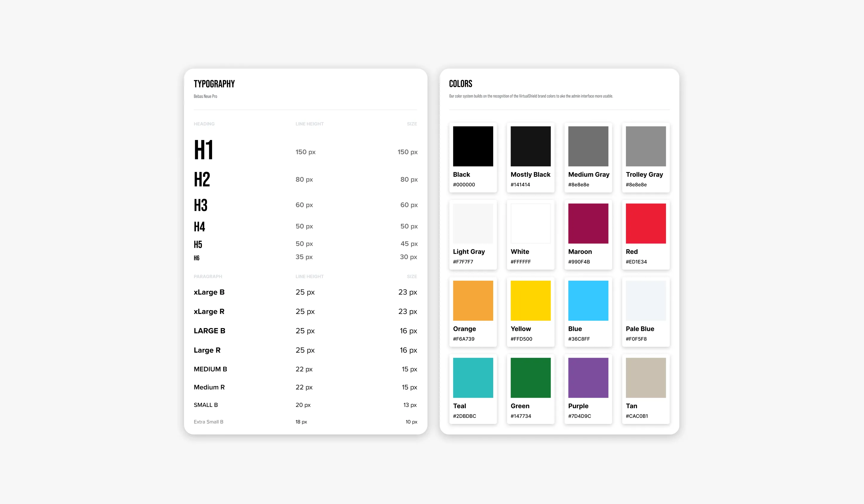
Task: Choose the Trolley Gray swatch
Action: coord(646,146)
